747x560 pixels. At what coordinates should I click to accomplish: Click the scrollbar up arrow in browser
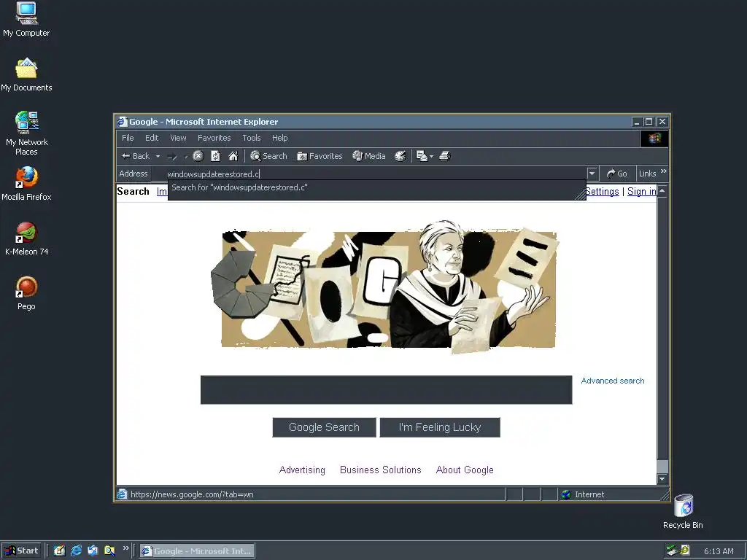[662, 190]
